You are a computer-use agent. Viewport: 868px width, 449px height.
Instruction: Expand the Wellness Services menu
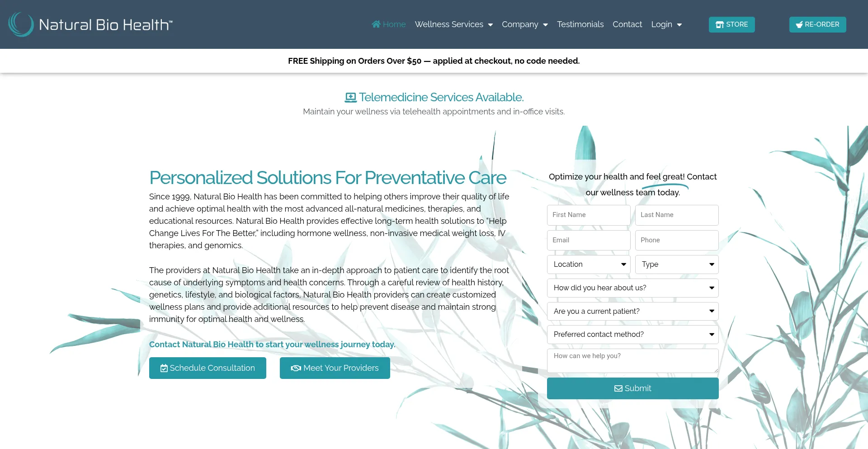(453, 24)
